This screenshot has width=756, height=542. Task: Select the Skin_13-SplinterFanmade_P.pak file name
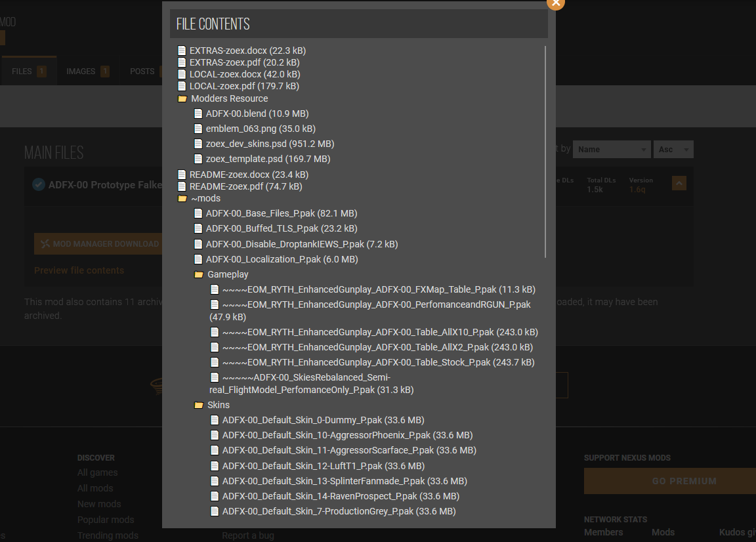pos(345,481)
